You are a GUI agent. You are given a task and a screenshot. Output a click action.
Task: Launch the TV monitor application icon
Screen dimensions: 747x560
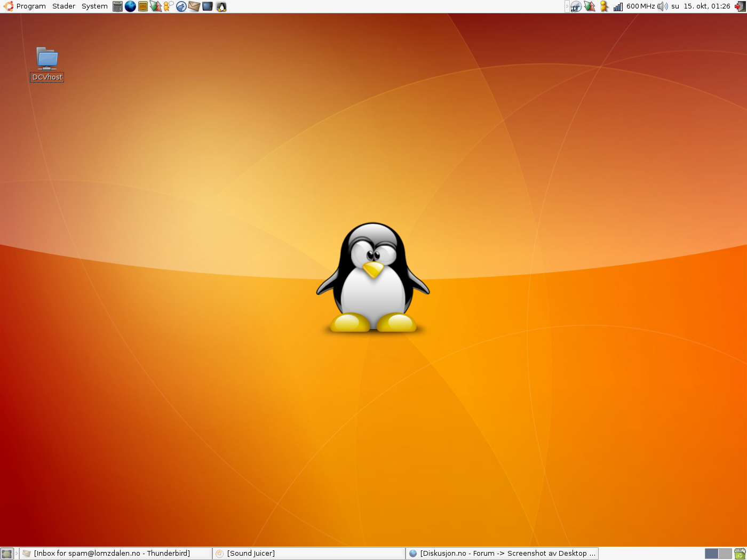(208, 6)
